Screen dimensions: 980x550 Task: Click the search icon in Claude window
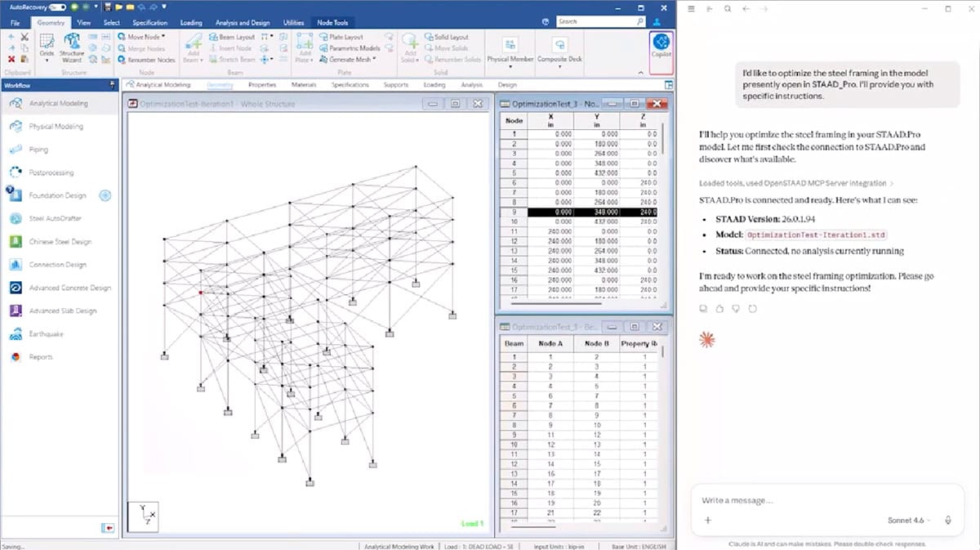click(x=728, y=9)
